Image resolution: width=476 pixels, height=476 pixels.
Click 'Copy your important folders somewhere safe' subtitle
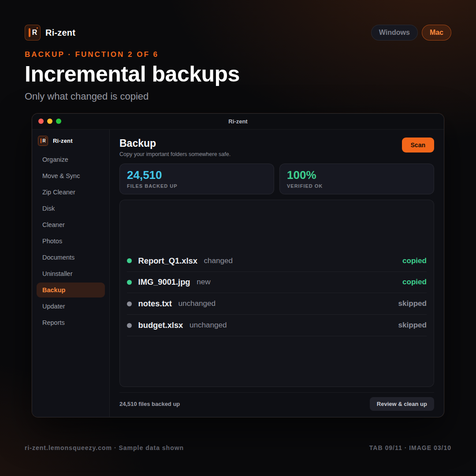tap(175, 155)
